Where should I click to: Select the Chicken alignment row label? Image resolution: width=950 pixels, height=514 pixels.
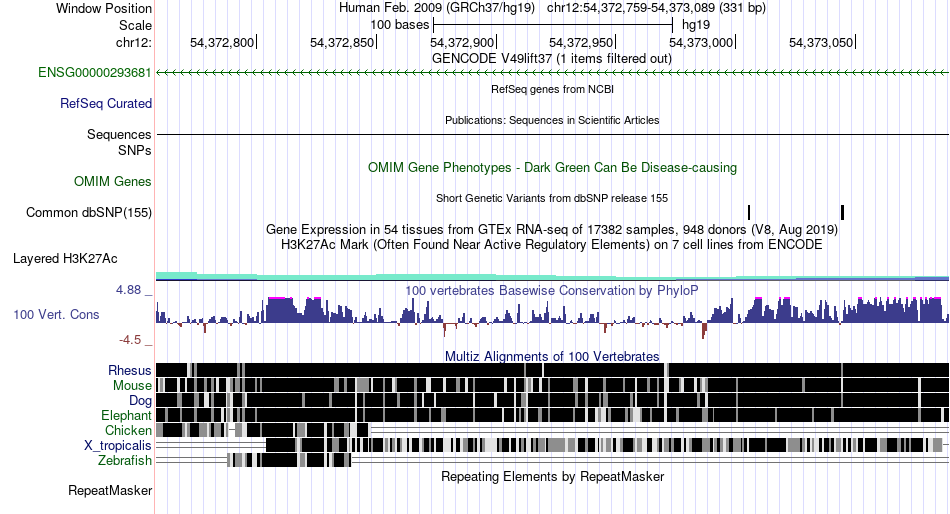(128, 430)
